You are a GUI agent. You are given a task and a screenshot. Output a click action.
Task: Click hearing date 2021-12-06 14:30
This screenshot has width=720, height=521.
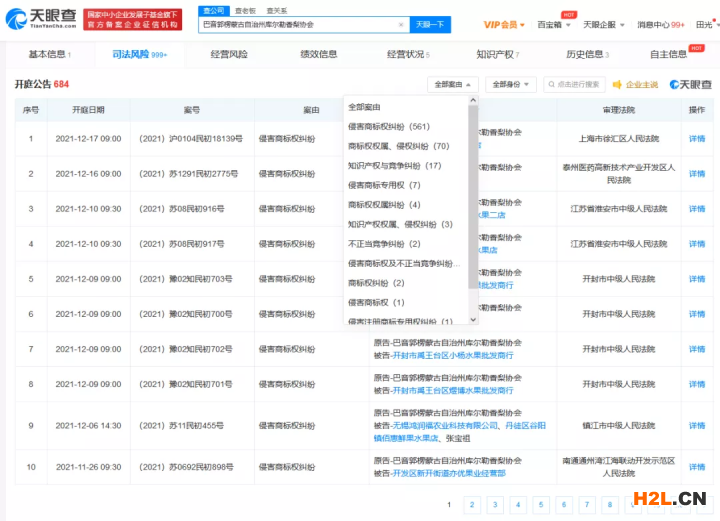click(x=89, y=426)
